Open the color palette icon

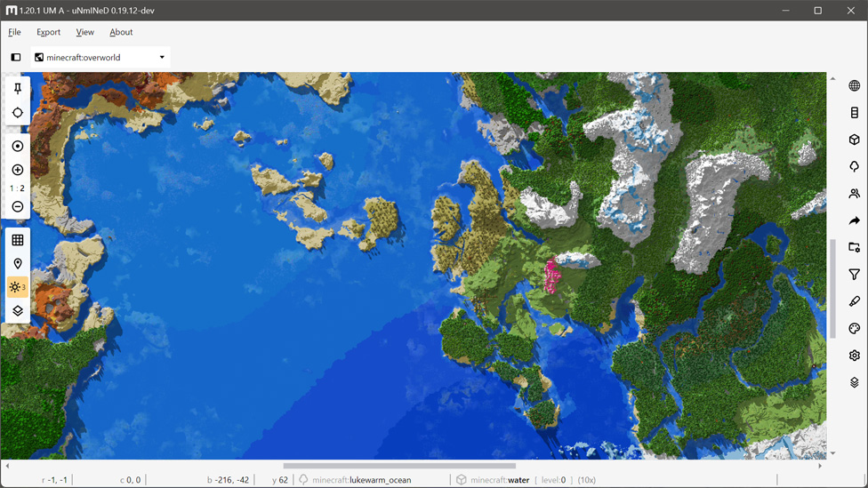tap(854, 329)
